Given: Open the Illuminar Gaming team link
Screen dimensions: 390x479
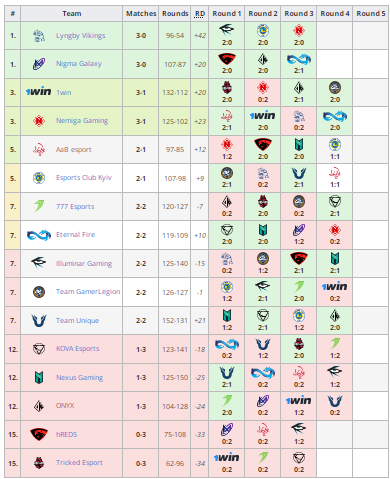Looking at the screenshot, I should [x=84, y=264].
